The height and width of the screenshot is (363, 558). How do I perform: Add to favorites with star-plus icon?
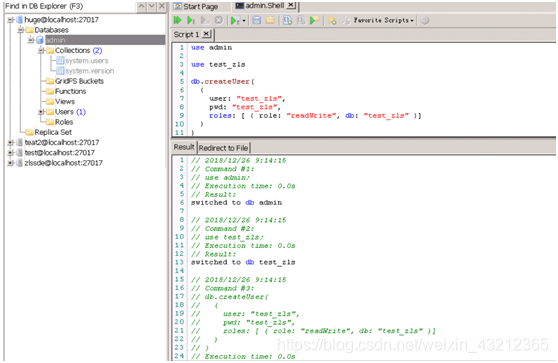coord(332,20)
